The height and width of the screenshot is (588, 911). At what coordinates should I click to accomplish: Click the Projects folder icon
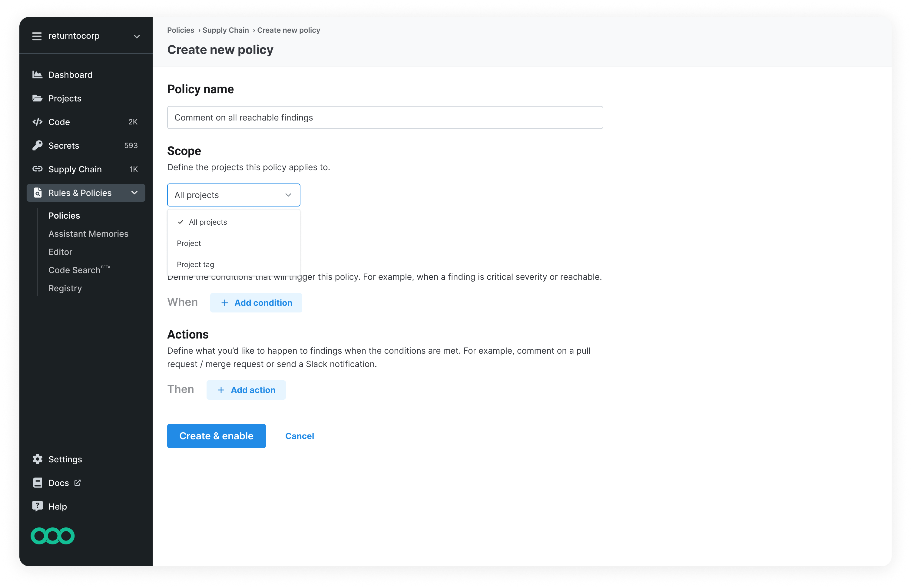pyautogui.click(x=37, y=98)
